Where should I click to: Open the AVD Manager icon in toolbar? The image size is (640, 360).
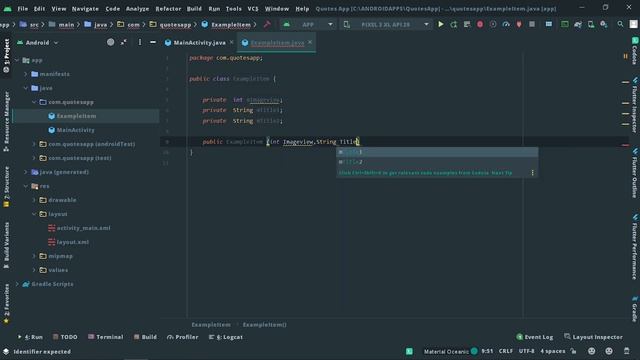(x=591, y=24)
